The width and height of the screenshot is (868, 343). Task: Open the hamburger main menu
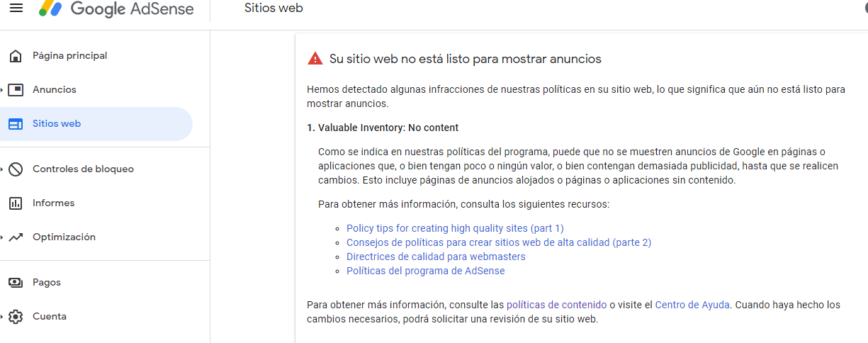[16, 8]
